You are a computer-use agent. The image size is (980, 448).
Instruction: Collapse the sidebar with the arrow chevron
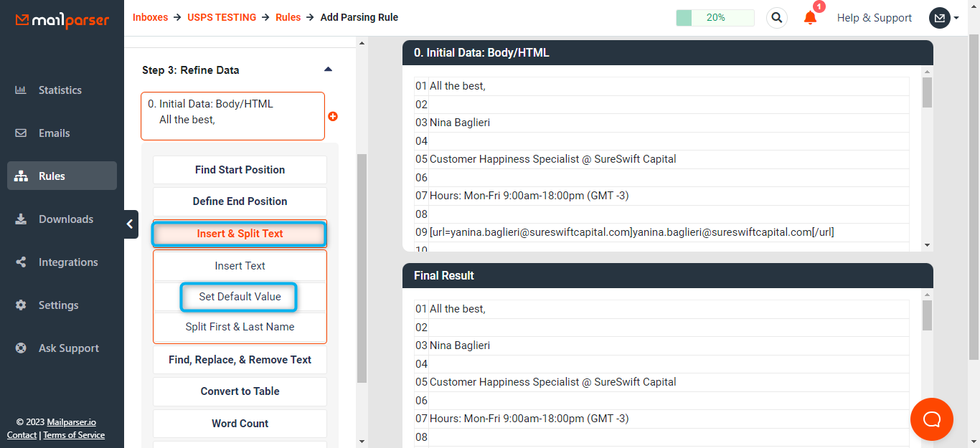(x=130, y=224)
